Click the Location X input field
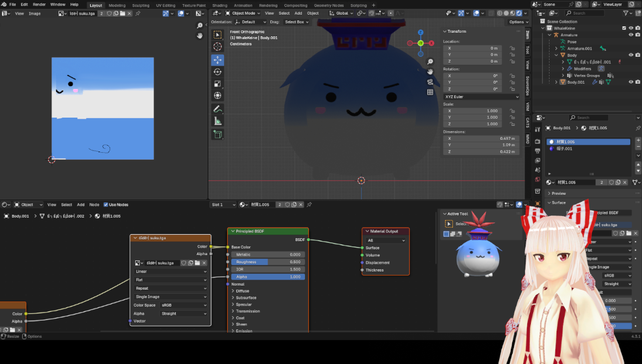The width and height of the screenshot is (642, 364). pyautogui.click(x=475, y=48)
